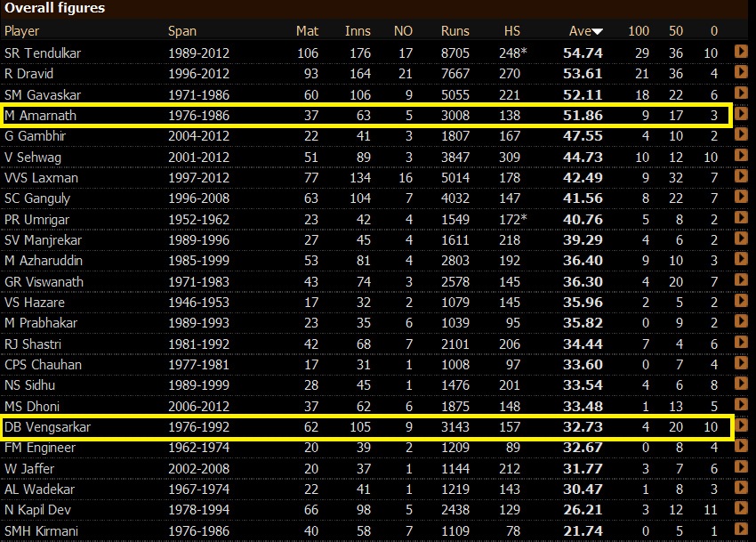
Task: Sort table by Runs column header
Action: (455, 31)
